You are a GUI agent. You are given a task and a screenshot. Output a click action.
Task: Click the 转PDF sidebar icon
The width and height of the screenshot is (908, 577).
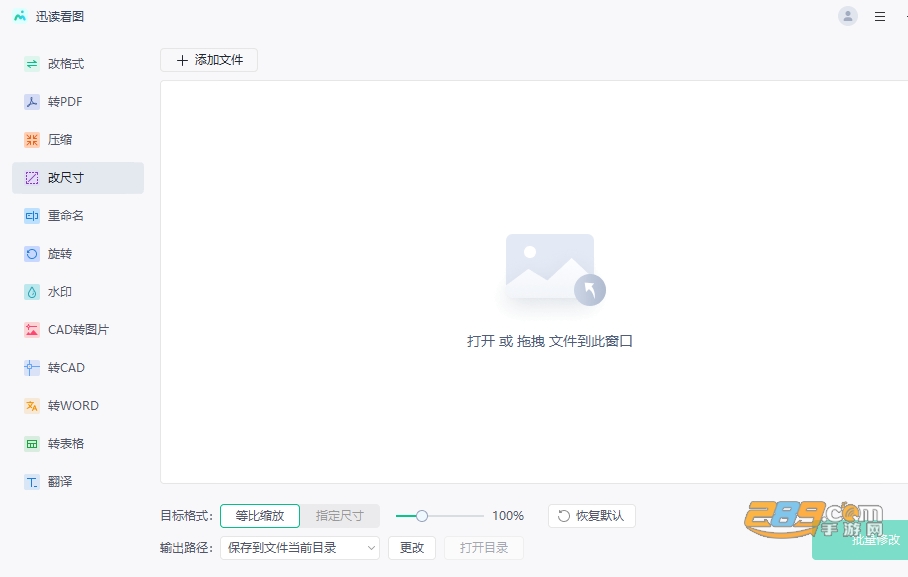32,102
